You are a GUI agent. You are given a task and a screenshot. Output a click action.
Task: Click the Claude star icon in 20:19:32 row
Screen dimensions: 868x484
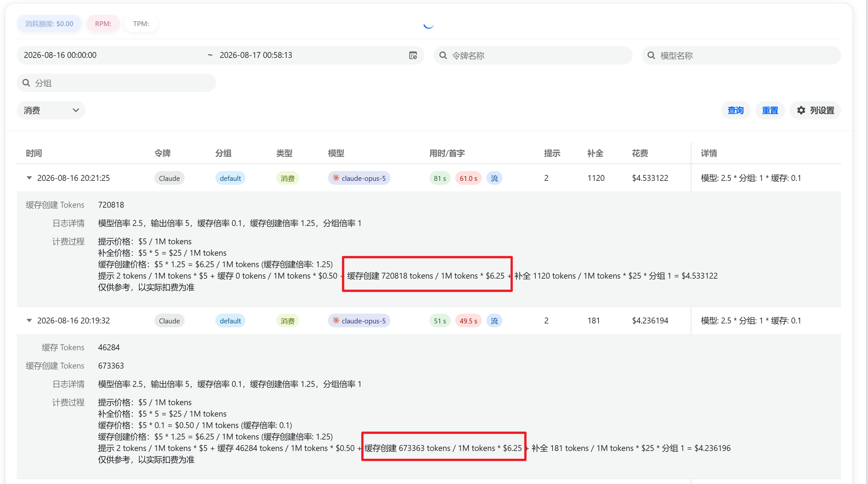[x=335, y=320]
